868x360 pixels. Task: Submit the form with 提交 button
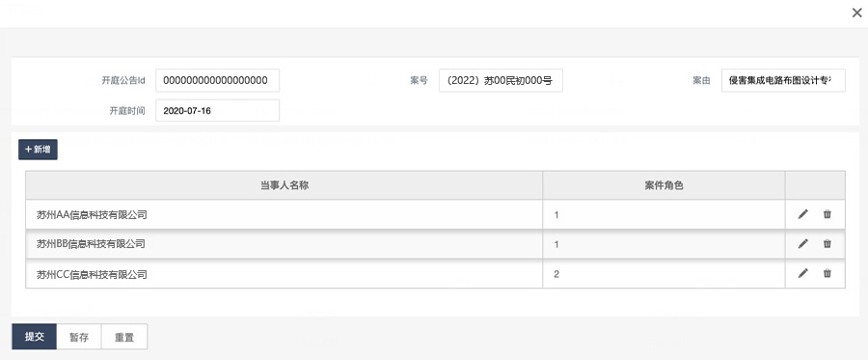click(x=35, y=337)
